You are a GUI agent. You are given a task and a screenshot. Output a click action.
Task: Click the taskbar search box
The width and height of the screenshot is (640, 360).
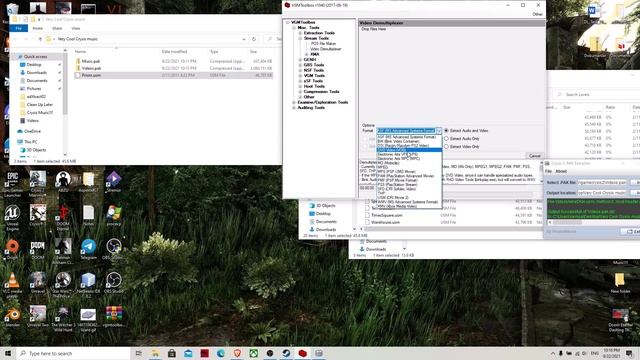tap(73, 353)
